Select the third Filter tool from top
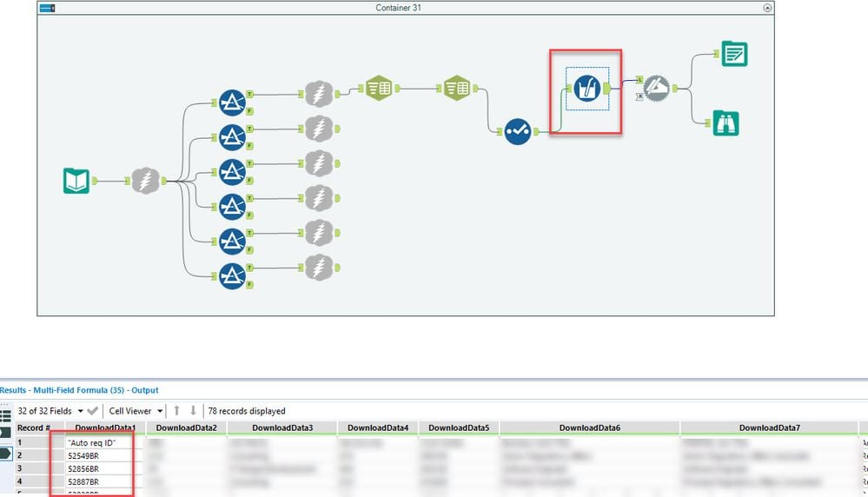The image size is (868, 497). coord(233,171)
